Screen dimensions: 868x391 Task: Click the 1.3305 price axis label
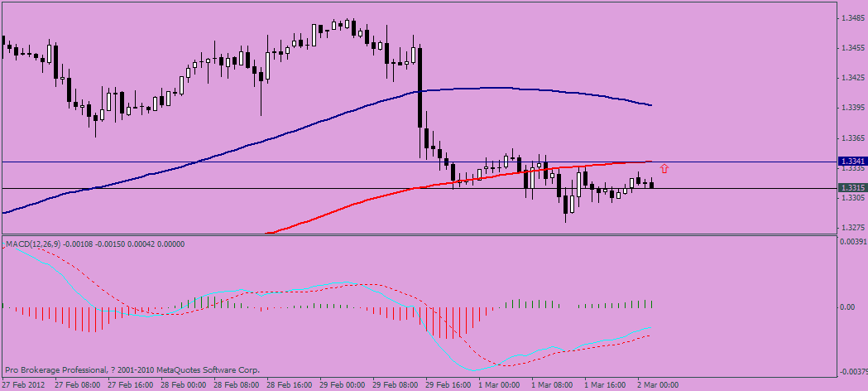pyautogui.click(x=852, y=197)
